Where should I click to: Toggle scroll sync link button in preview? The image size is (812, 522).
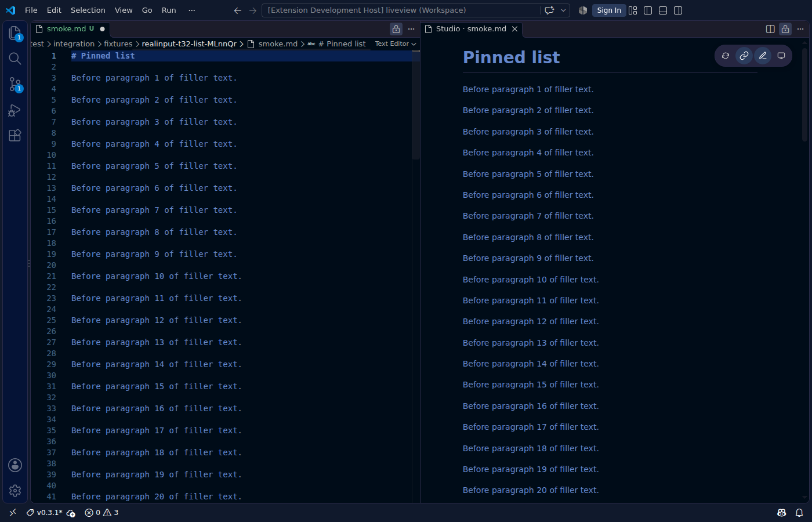[x=744, y=56]
